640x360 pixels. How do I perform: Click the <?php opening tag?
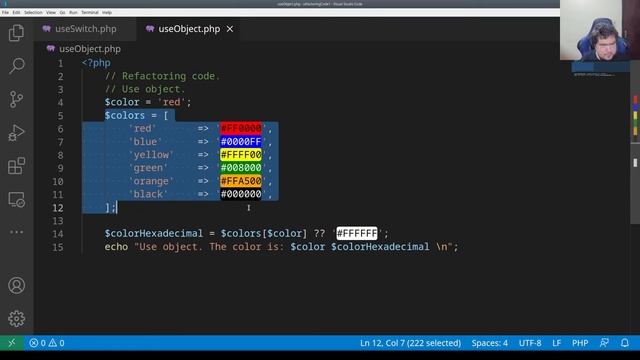(96, 63)
